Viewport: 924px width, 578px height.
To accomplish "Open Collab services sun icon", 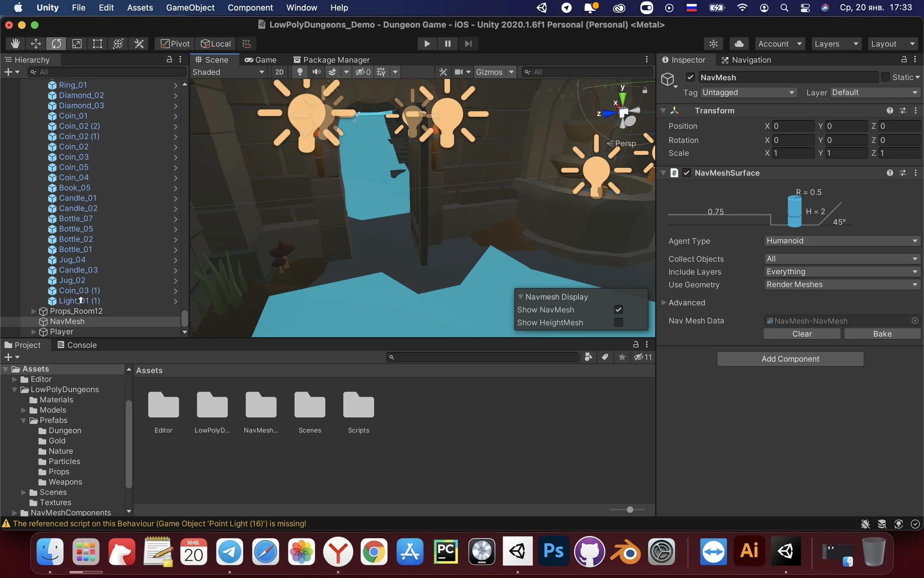I will [x=713, y=44].
